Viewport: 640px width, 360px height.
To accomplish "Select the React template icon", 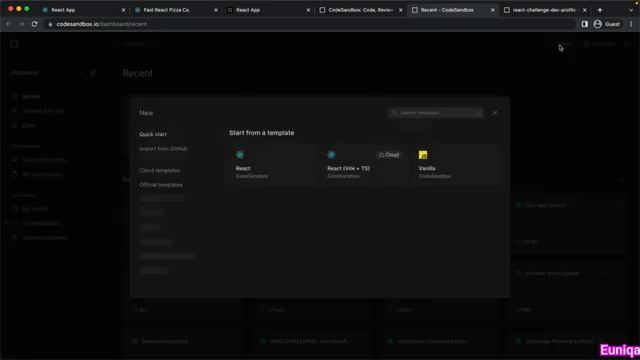I will [x=240, y=155].
